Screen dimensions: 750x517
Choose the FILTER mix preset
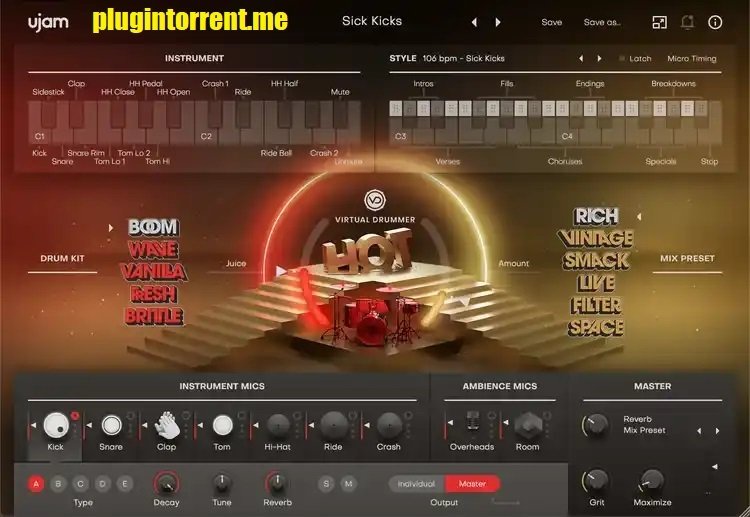coord(596,306)
